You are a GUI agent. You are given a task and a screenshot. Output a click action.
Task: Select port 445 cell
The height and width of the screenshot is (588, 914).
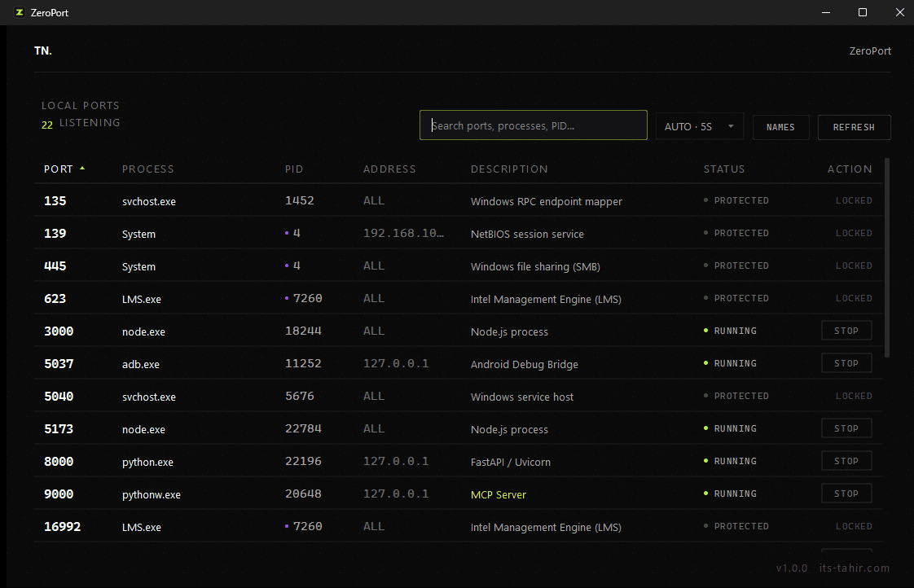click(55, 266)
